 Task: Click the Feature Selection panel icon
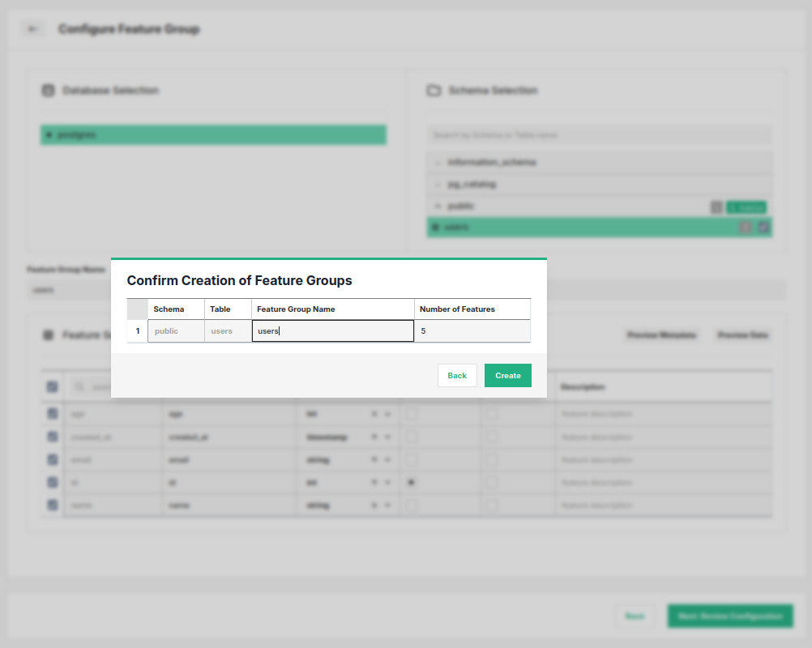pos(49,335)
